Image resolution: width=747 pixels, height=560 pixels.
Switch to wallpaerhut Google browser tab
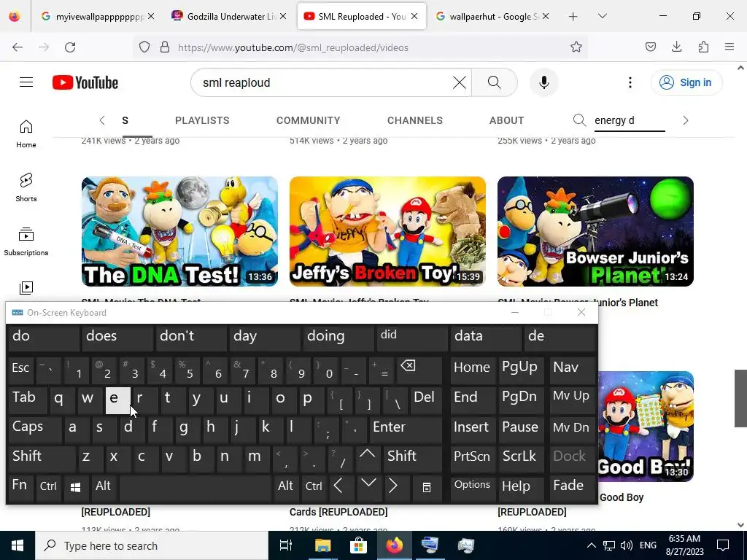[492, 17]
